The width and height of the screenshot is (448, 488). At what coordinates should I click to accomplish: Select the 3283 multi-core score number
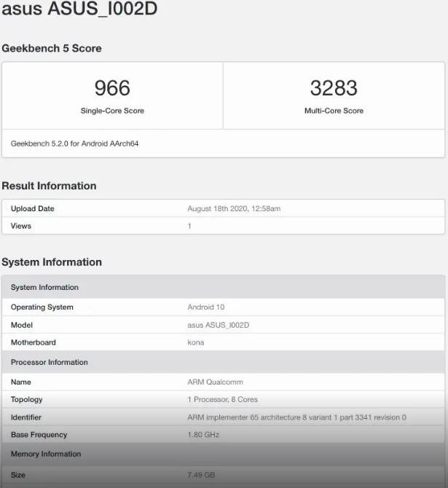click(334, 88)
